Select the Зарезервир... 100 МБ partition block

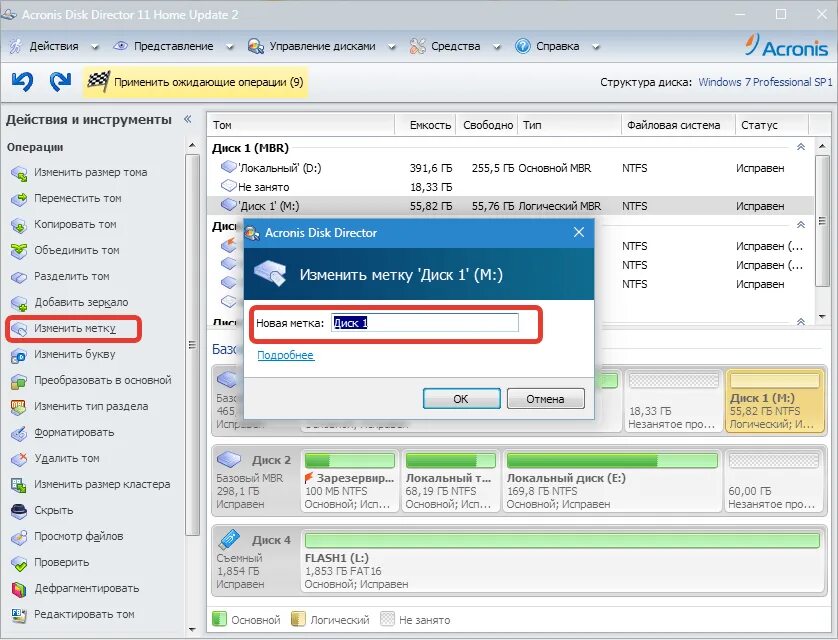tap(350, 481)
